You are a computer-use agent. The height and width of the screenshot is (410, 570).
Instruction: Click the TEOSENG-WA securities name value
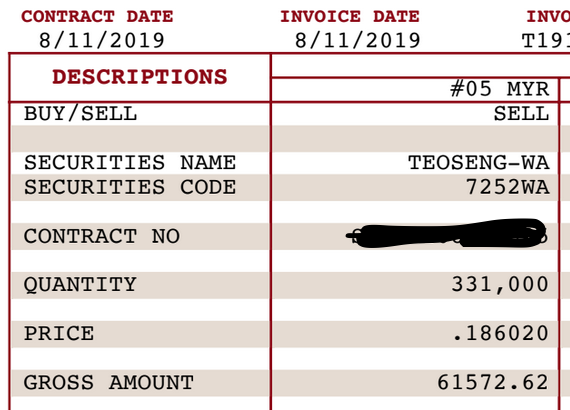(x=479, y=162)
